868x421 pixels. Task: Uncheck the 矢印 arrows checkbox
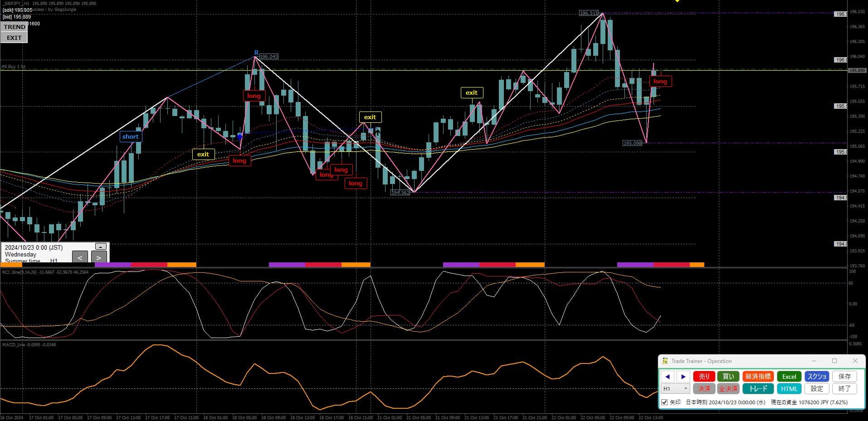pos(664,402)
